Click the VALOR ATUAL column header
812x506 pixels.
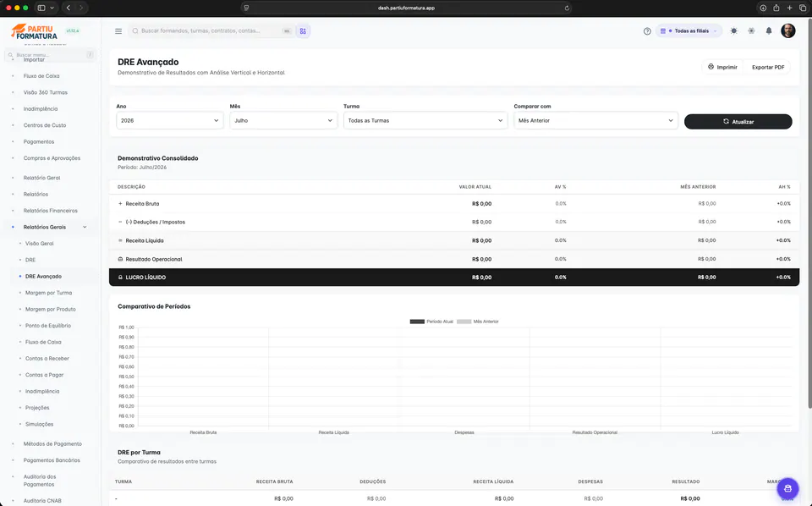click(475, 187)
